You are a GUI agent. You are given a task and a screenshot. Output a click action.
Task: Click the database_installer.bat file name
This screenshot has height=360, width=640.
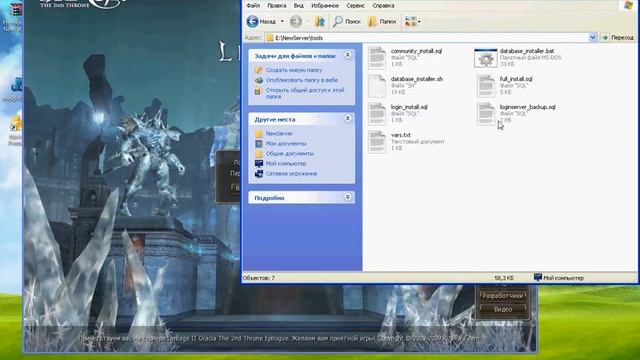tap(527, 51)
